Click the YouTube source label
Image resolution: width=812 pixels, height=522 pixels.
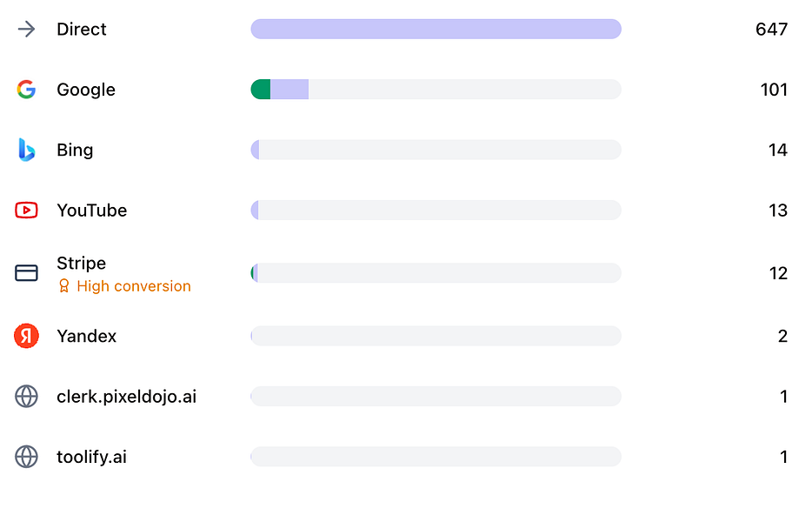coord(91,211)
